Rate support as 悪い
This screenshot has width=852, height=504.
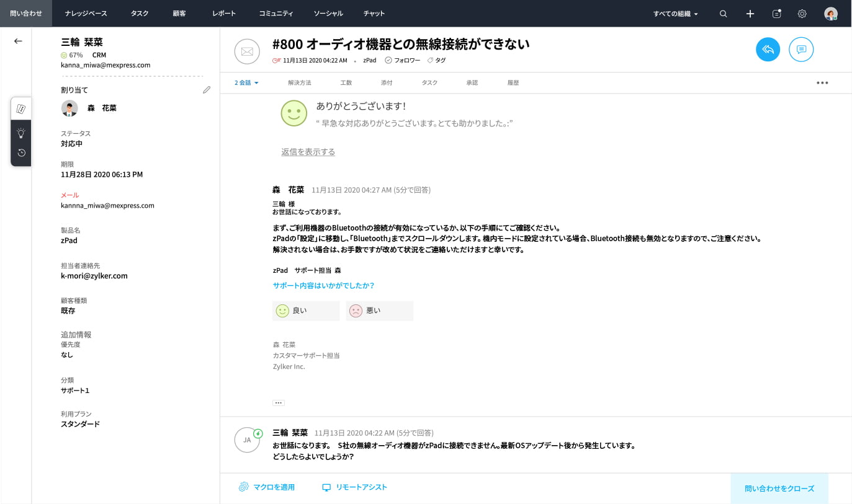point(379,311)
